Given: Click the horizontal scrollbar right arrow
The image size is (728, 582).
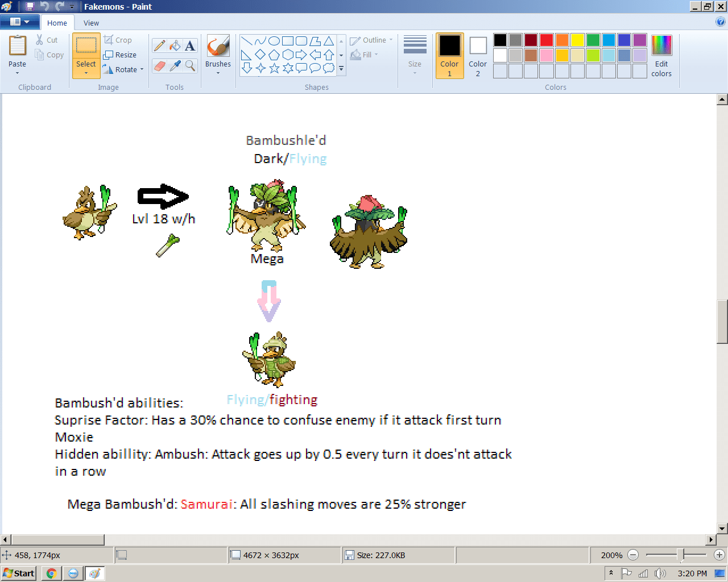Looking at the screenshot, I should (711, 539).
